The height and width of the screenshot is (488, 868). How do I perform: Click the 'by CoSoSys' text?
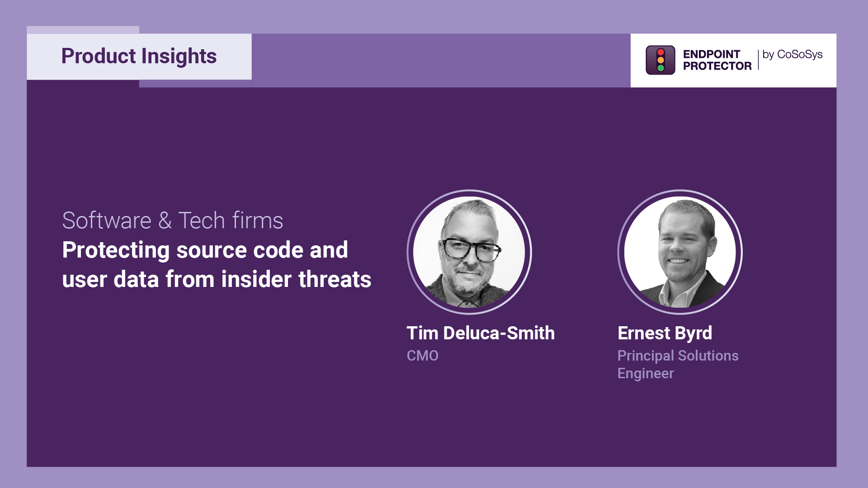coord(793,55)
